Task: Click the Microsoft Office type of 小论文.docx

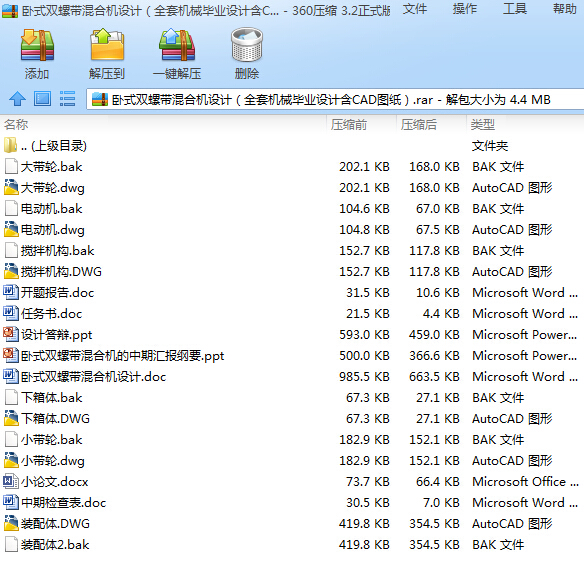Action: point(525,482)
